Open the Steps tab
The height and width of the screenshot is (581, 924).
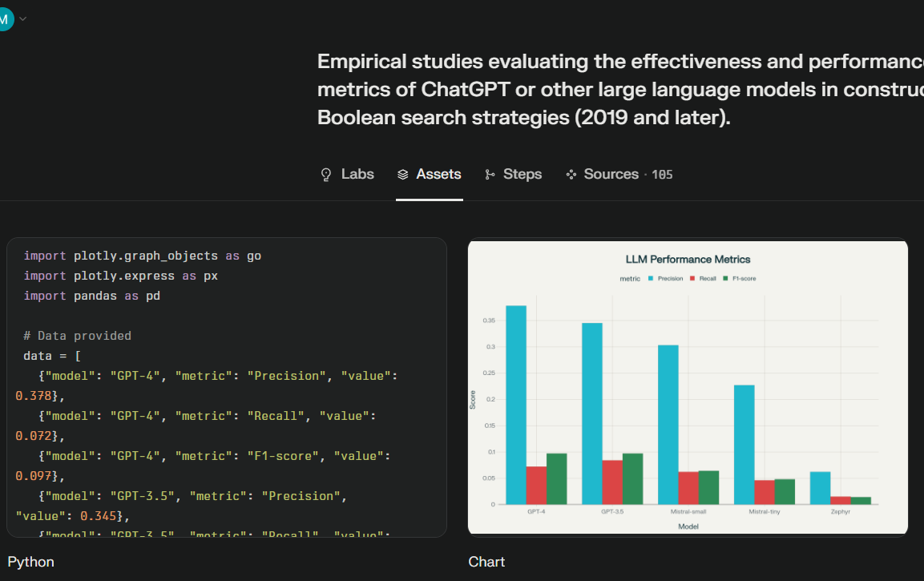click(x=513, y=175)
